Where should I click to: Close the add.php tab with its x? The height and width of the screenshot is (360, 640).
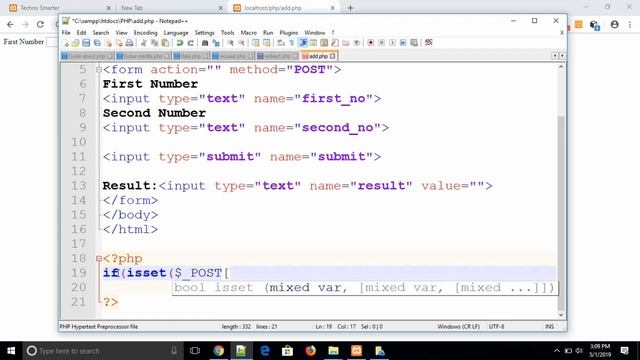333,56
